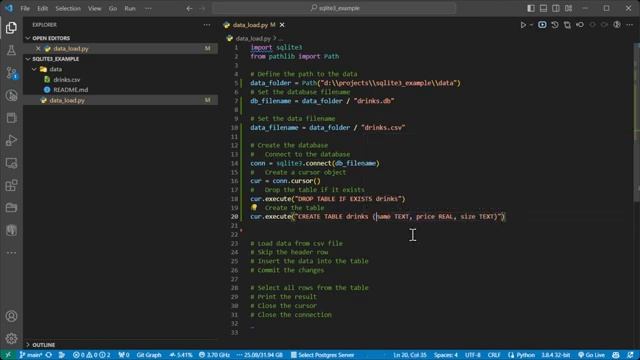
Task: Toggle bottom panel visibility
Action: pyautogui.click(x=543, y=8)
